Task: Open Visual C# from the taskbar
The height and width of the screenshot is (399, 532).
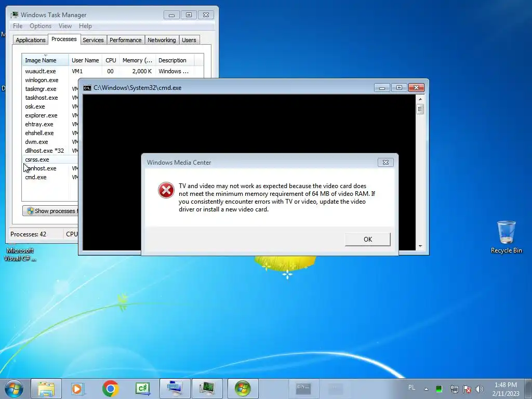Action: point(142,389)
